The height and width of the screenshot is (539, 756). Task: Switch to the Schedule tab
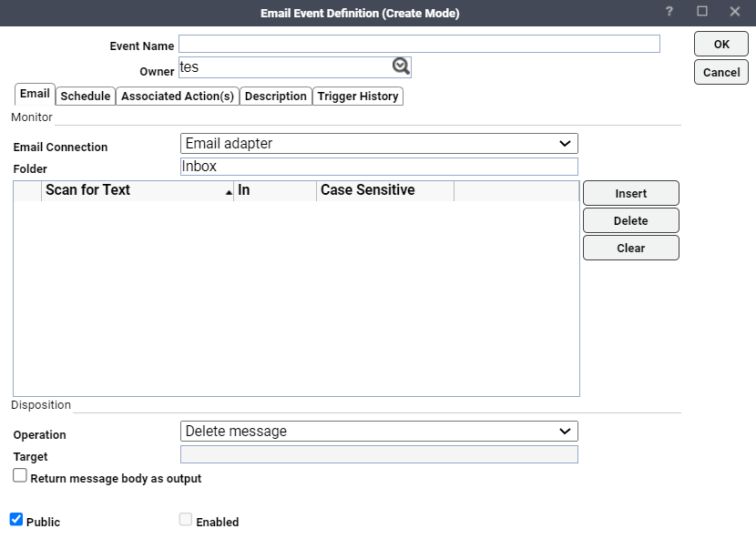click(86, 97)
